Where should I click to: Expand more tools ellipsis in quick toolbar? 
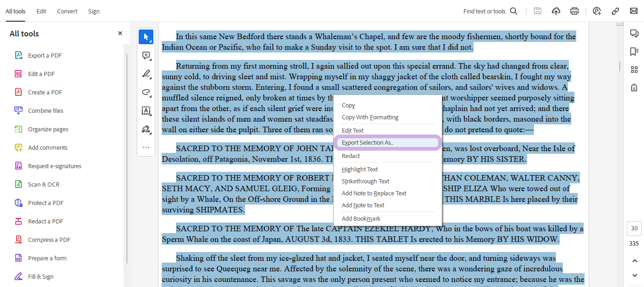click(146, 147)
